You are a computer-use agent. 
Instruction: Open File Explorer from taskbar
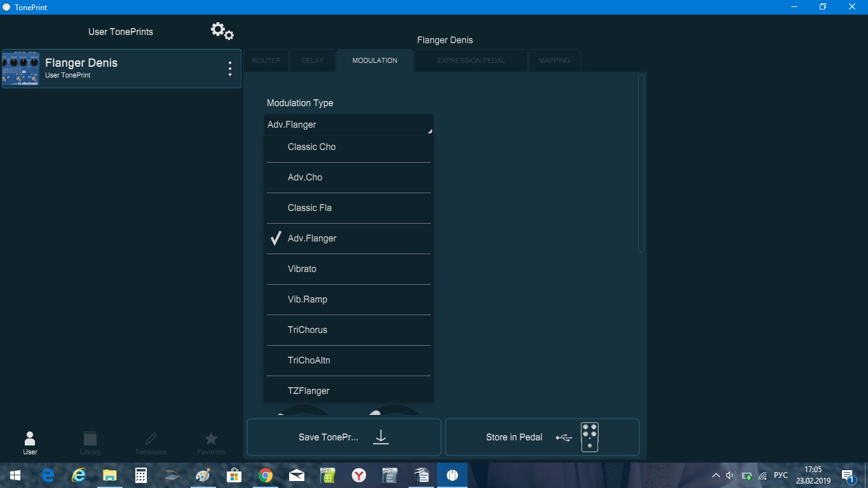click(110, 475)
